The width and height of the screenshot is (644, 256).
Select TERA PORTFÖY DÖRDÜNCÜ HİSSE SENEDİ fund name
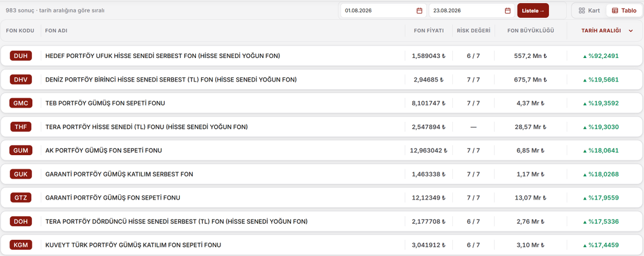tap(177, 221)
